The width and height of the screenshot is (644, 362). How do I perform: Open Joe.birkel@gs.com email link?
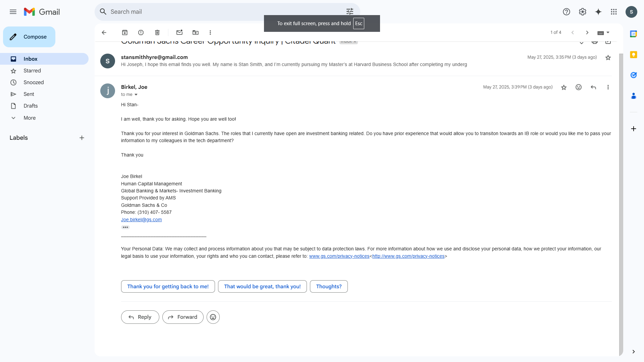pos(141,220)
